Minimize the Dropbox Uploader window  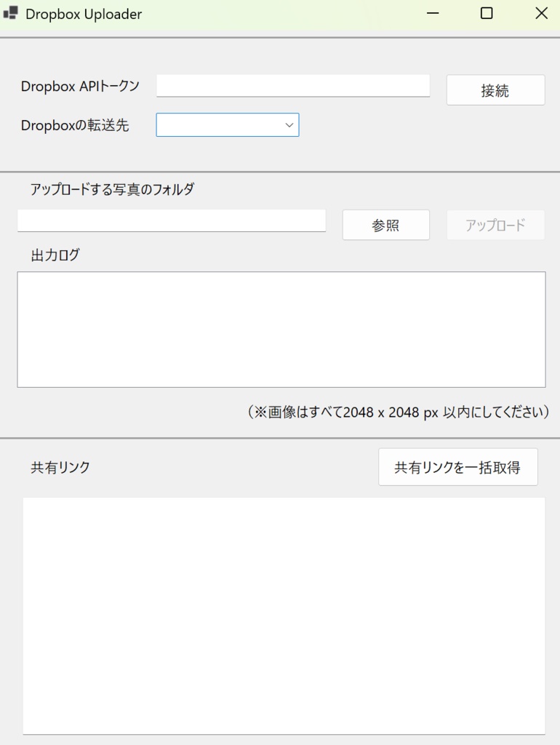432,13
